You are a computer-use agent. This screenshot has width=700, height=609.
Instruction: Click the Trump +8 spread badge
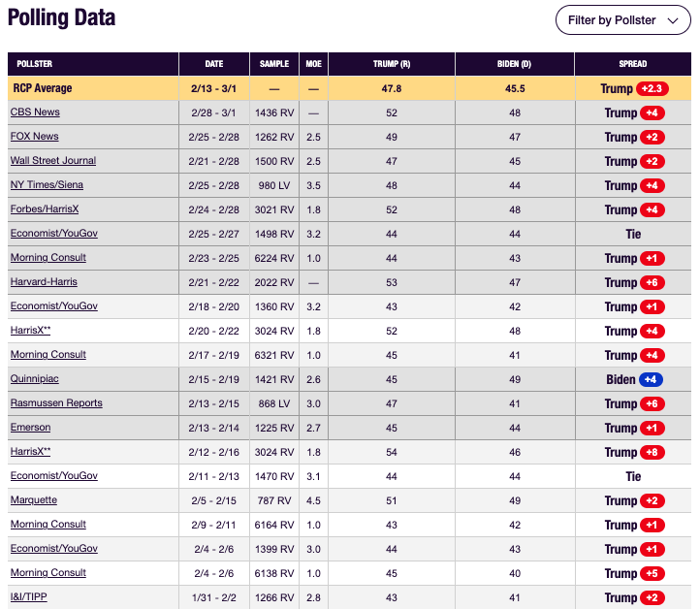(652, 452)
